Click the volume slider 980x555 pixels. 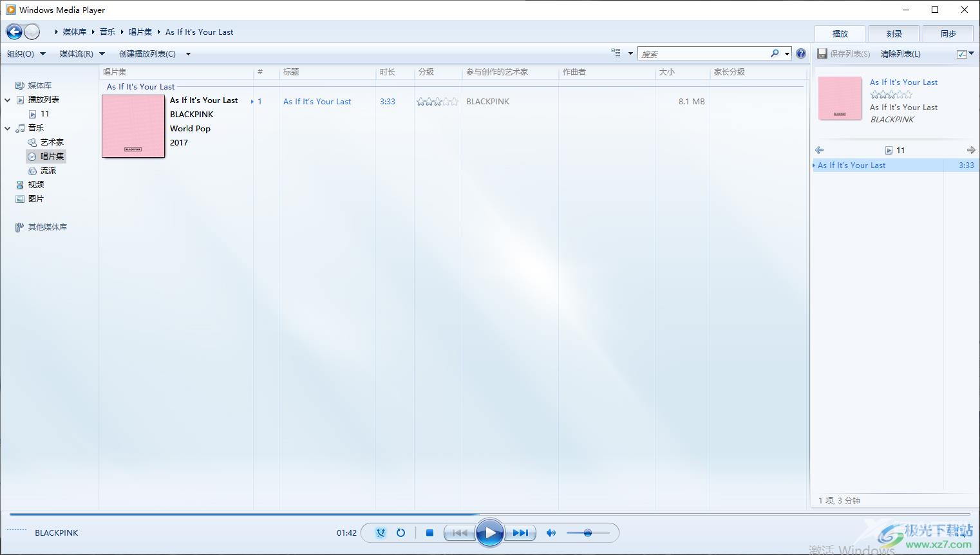pyautogui.click(x=588, y=532)
